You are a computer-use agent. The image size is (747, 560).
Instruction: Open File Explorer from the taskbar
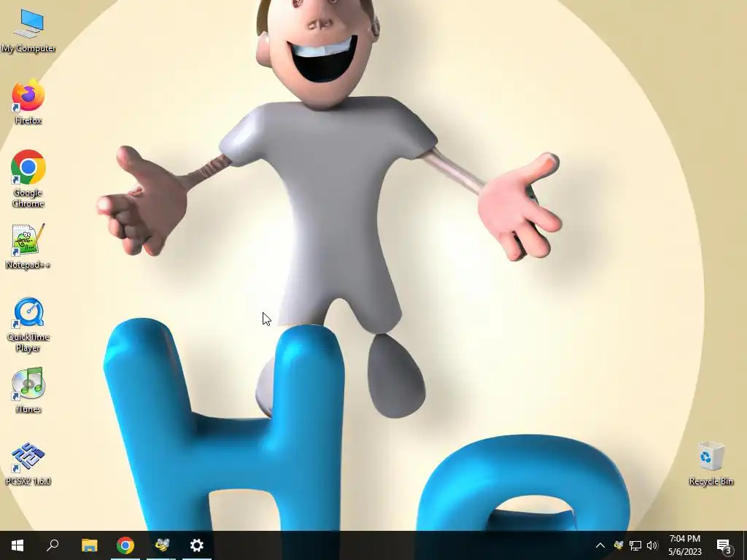pyautogui.click(x=90, y=545)
